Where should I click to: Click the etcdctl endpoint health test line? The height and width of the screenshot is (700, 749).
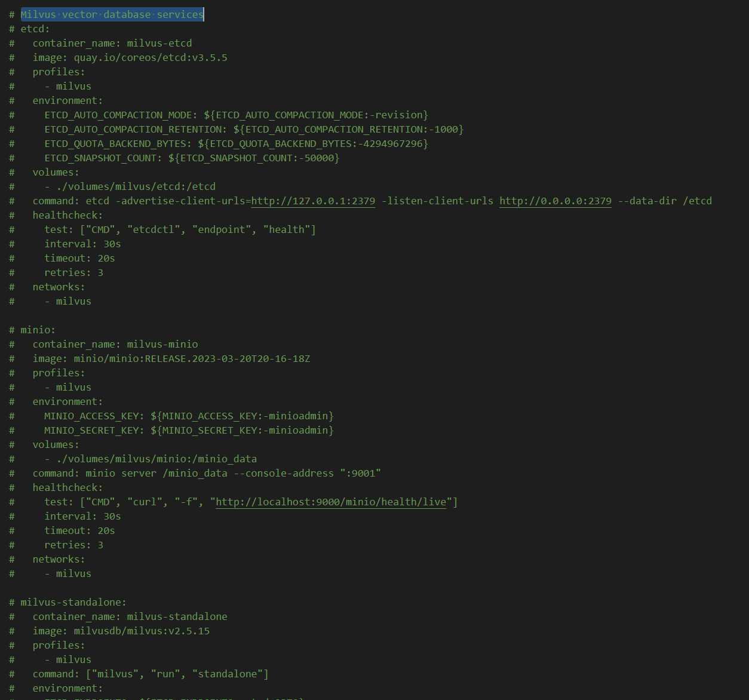click(x=180, y=229)
